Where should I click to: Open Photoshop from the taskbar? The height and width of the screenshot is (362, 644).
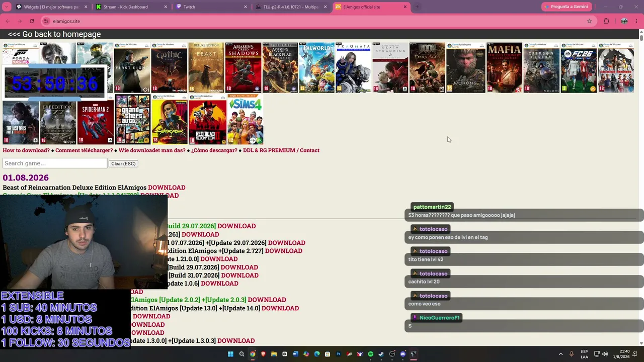[339, 354]
